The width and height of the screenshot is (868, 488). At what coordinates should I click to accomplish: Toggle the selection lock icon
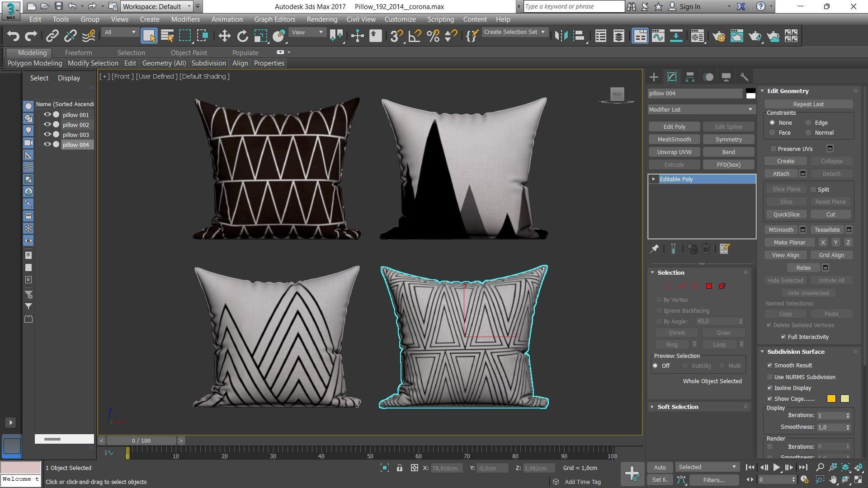(x=400, y=468)
